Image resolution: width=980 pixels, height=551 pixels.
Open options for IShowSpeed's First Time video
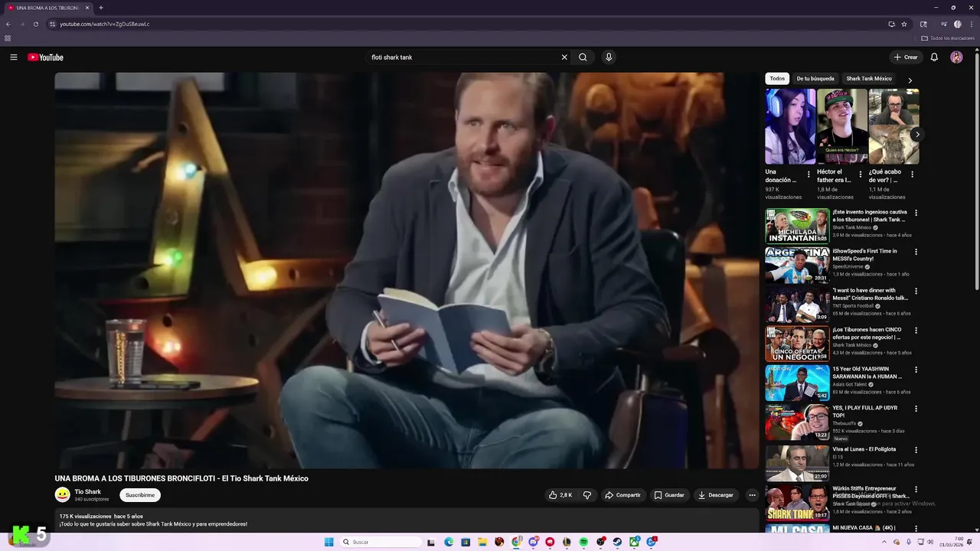pos(916,252)
